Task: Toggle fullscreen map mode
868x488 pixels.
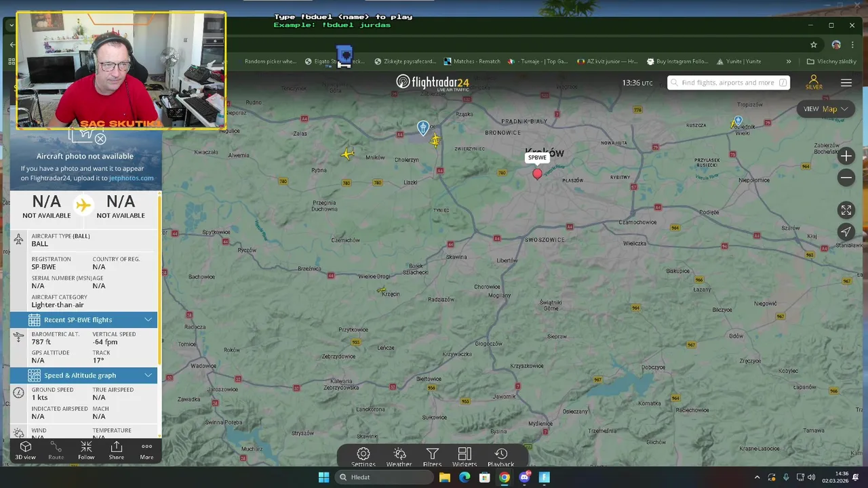Action: point(846,210)
